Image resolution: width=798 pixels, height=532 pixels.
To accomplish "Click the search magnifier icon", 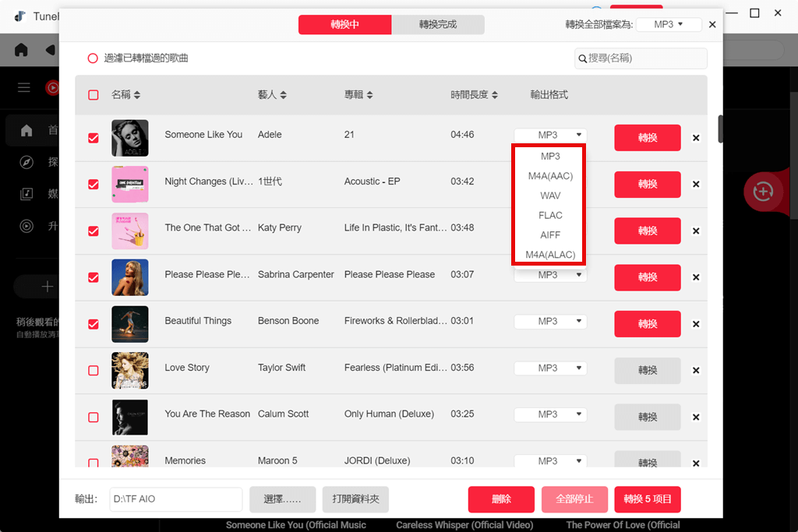I will coord(582,58).
